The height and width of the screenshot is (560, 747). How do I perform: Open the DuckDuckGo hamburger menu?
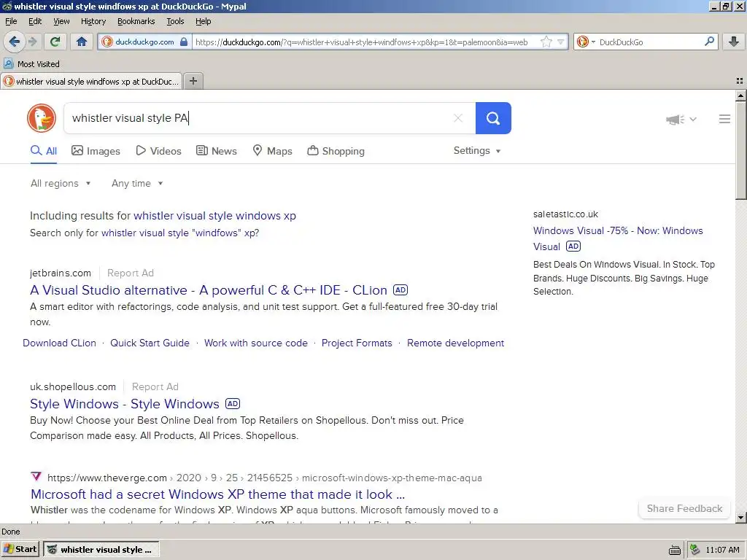point(724,119)
